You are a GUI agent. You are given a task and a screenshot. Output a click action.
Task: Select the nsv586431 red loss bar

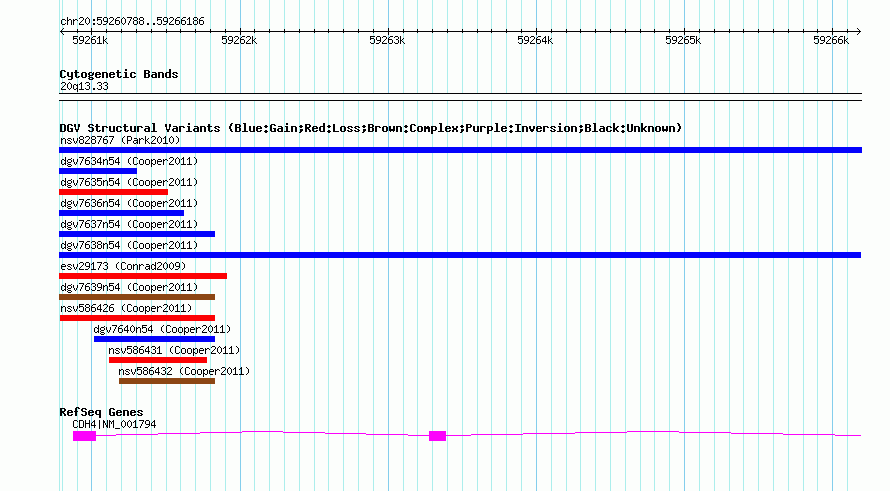(158, 360)
